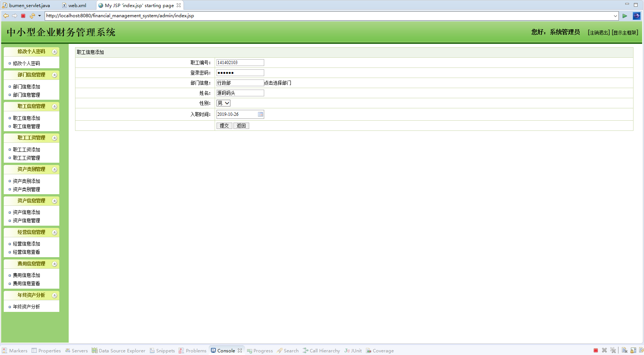Click the browser Forward navigation arrow
644x355 pixels.
click(14, 16)
